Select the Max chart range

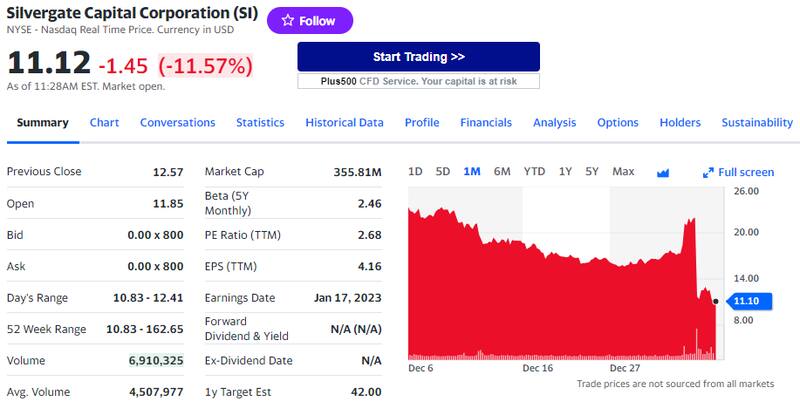tap(623, 171)
